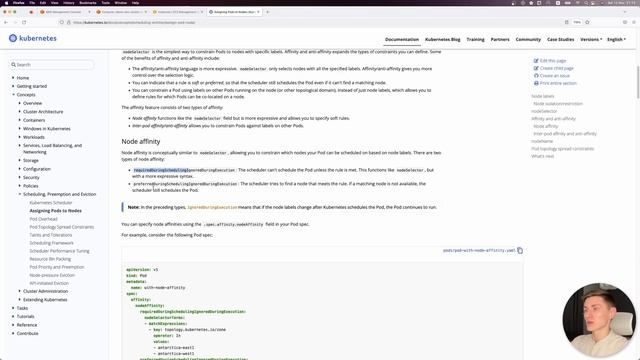Open macOS Spotlight search icon

coord(586,2)
